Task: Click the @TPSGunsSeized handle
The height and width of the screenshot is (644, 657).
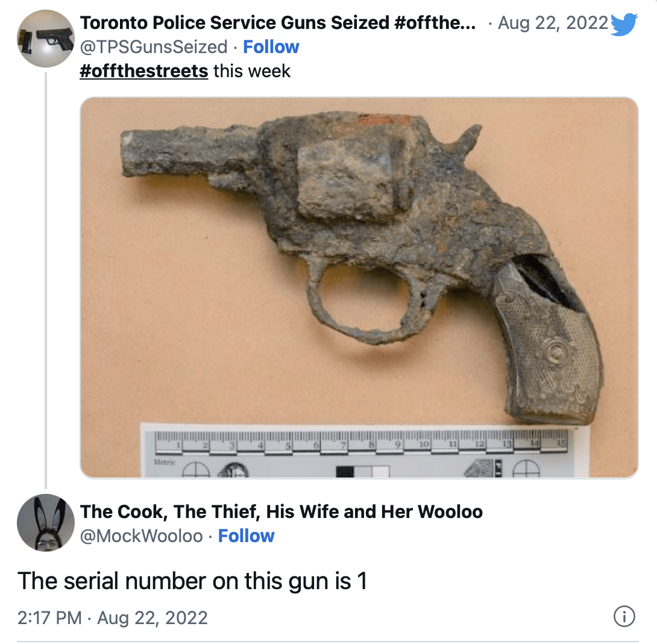Action: coord(153,47)
